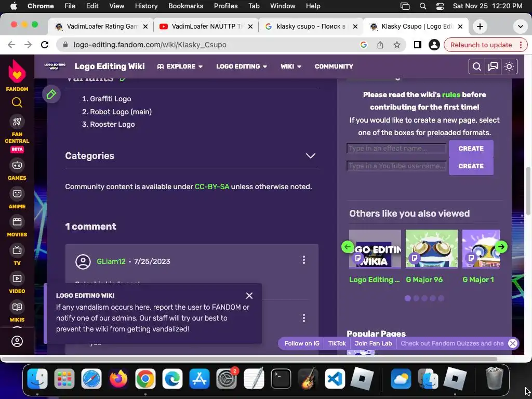
Task: Open Finder from the dock
Action: 37,378
